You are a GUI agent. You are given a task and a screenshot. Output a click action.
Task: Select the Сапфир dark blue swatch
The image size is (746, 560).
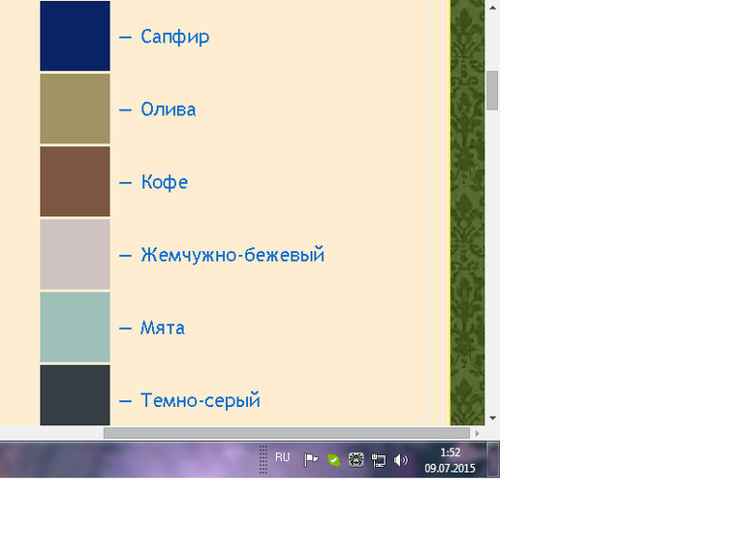(75, 36)
